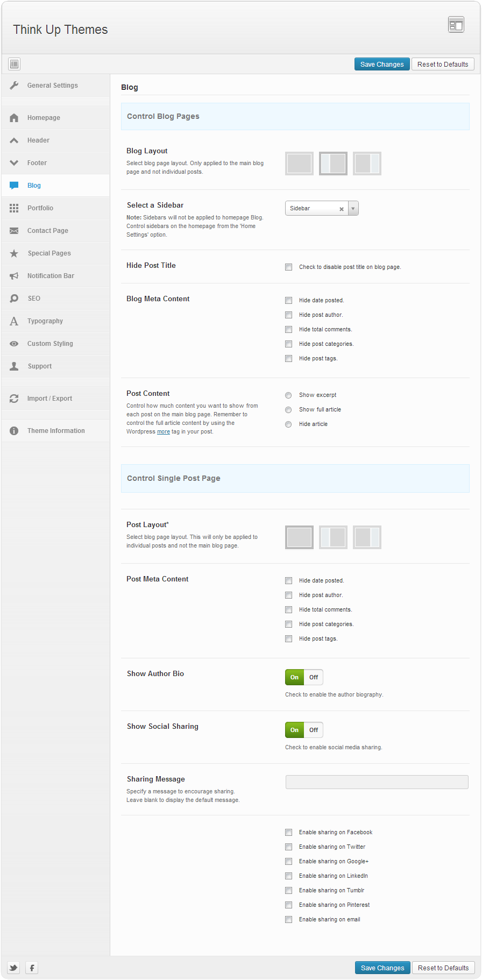This screenshot has height=980, width=482.
Task: Click the bottom Reset to Defaults button
Action: 443,968
